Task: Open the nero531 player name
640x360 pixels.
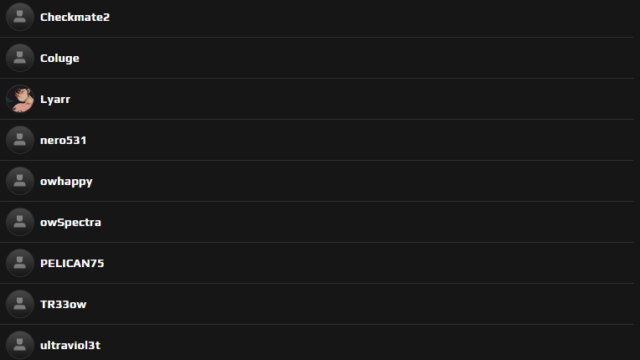Action: click(x=63, y=140)
